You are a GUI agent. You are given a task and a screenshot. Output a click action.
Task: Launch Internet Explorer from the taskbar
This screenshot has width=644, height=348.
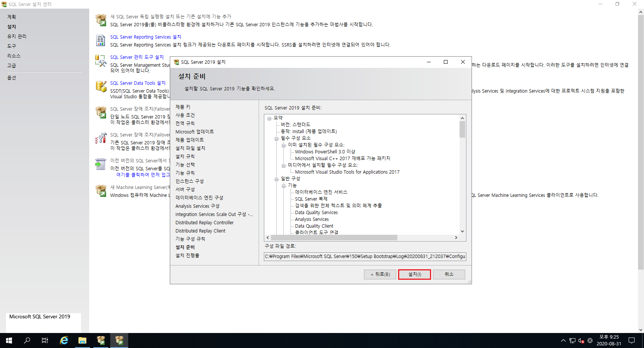64,340
